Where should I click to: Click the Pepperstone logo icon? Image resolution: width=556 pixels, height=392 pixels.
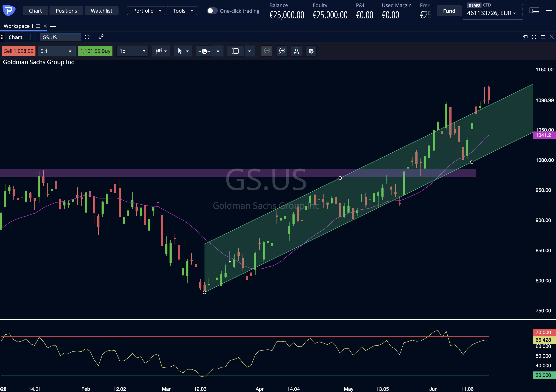[x=9, y=10]
